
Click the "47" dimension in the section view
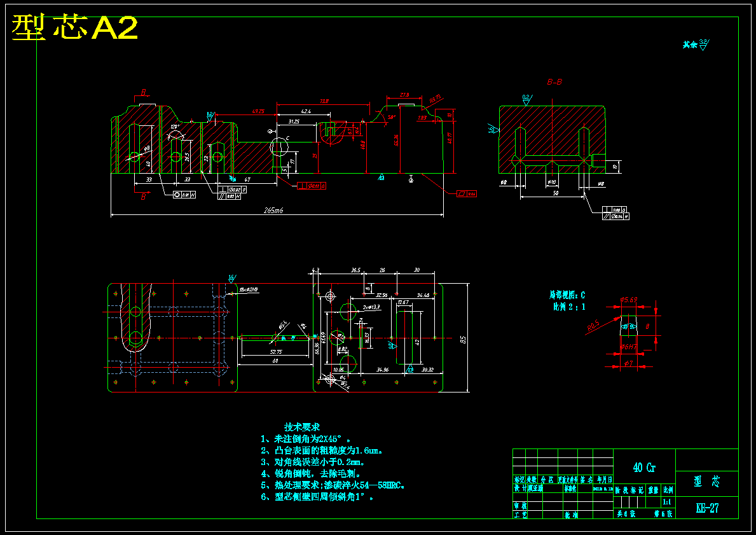247,179
